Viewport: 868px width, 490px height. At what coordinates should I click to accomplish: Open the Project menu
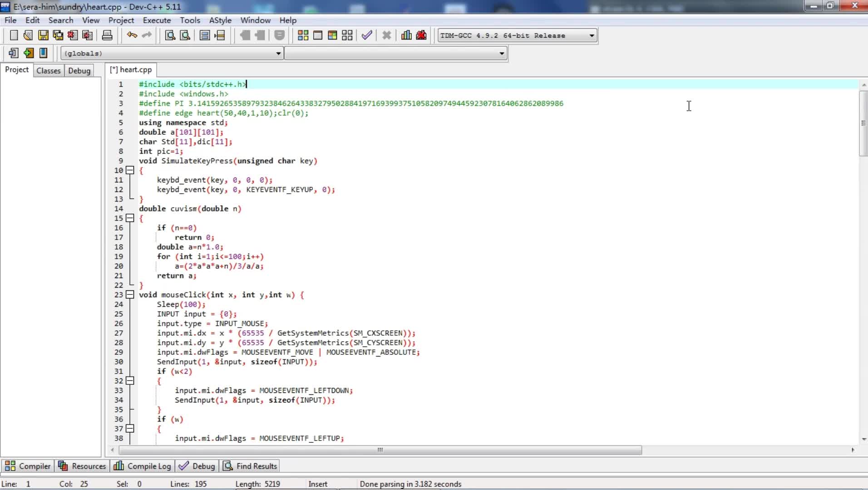click(121, 20)
